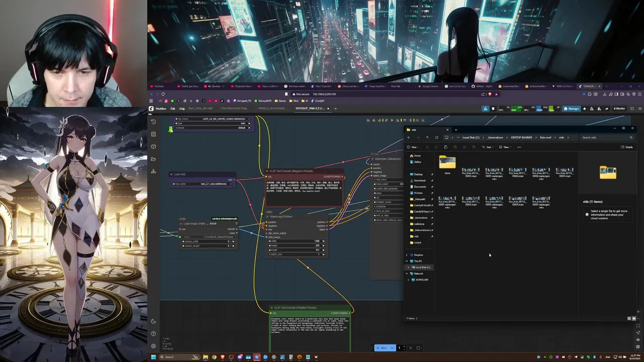Image resolution: width=644 pixels, height=362 pixels.
Task: Open the Help menu in ComfyUI
Action: click(x=182, y=109)
